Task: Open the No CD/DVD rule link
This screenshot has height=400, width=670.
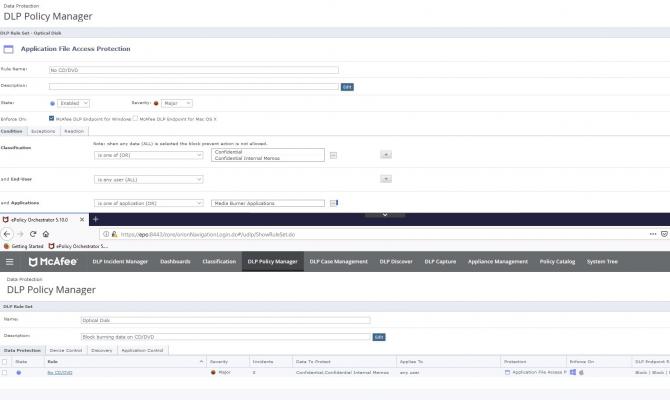Action: 60,373
